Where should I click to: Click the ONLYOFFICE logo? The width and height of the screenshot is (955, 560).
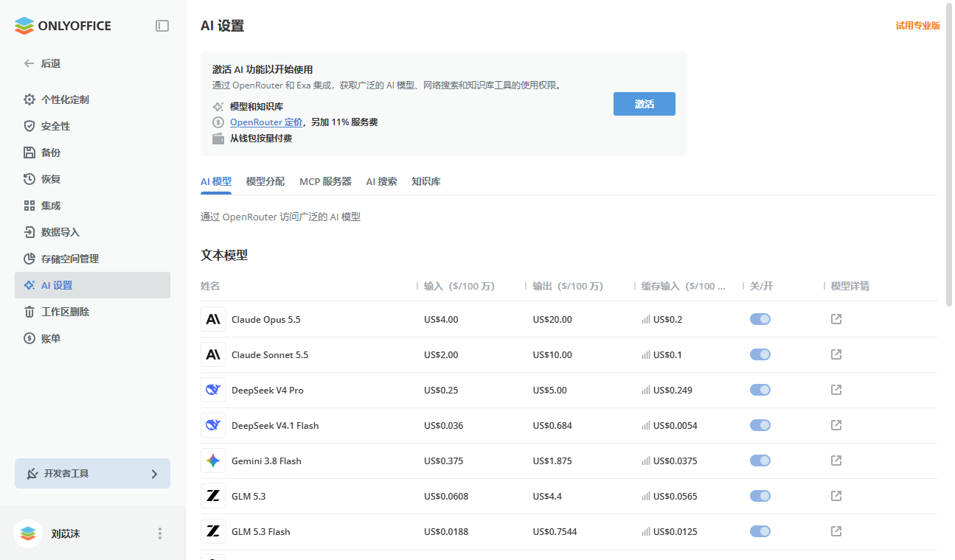click(63, 26)
